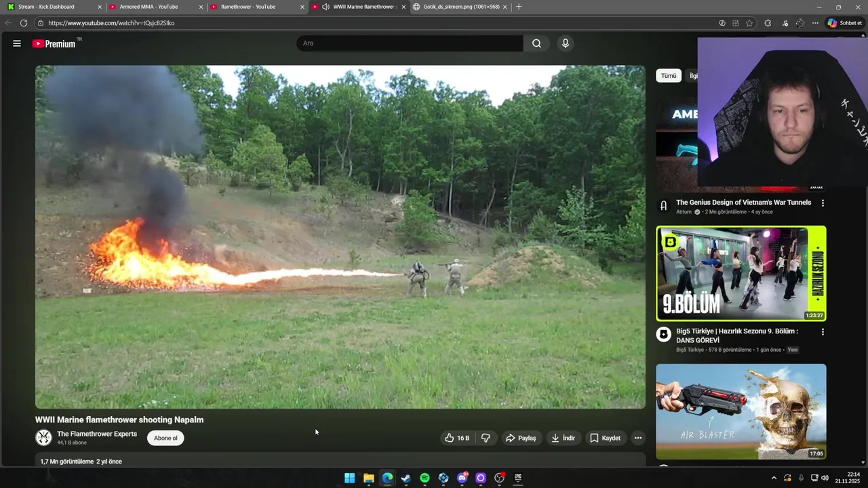Screen dimensions: 868x488
Task: Open Big5 Türkiye channel avatar icon
Action: [663, 334]
